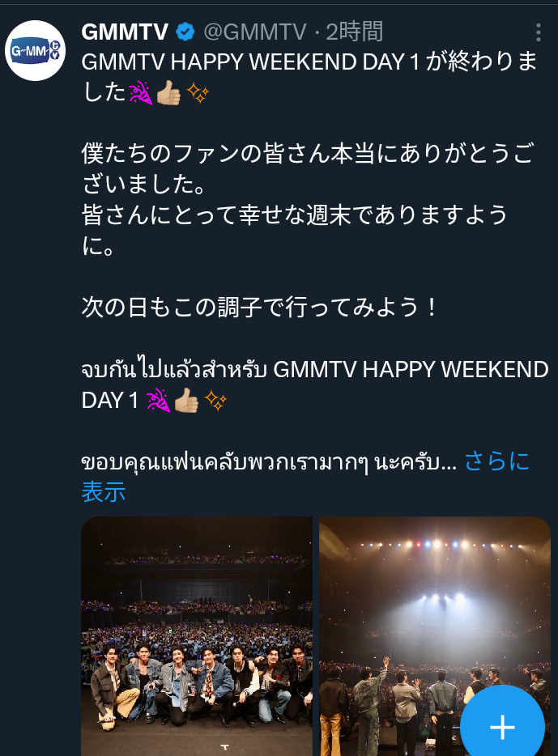Viewport: 558px width, 756px height.
Task: Tap the 2時間 timestamp
Action: click(355, 32)
